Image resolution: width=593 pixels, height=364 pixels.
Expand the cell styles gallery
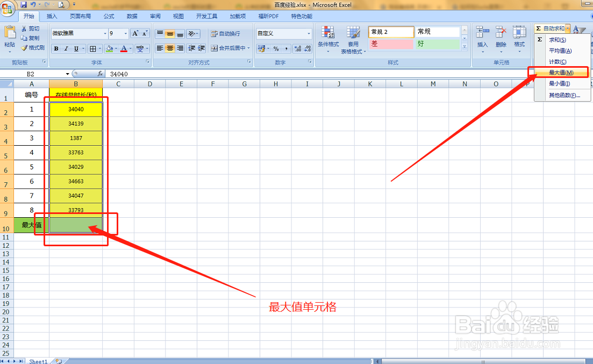coord(465,46)
